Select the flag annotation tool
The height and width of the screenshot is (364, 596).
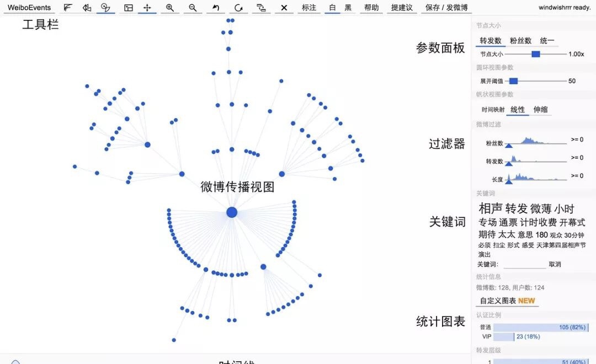coord(67,8)
